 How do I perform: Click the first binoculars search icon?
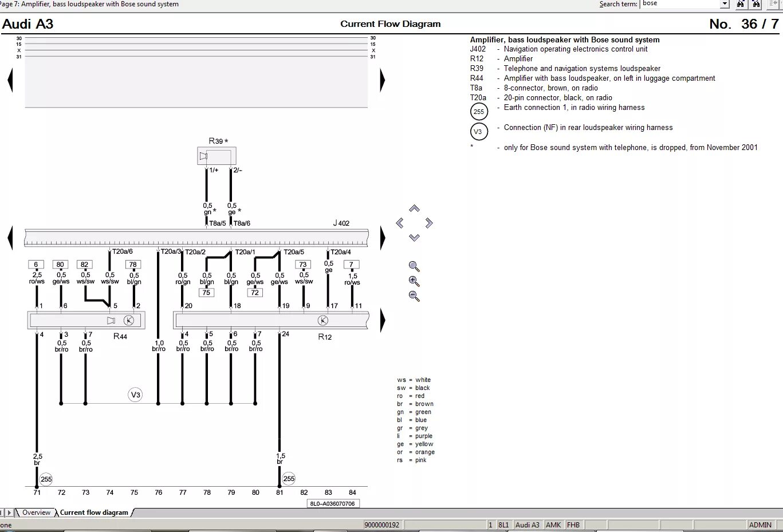(741, 4)
